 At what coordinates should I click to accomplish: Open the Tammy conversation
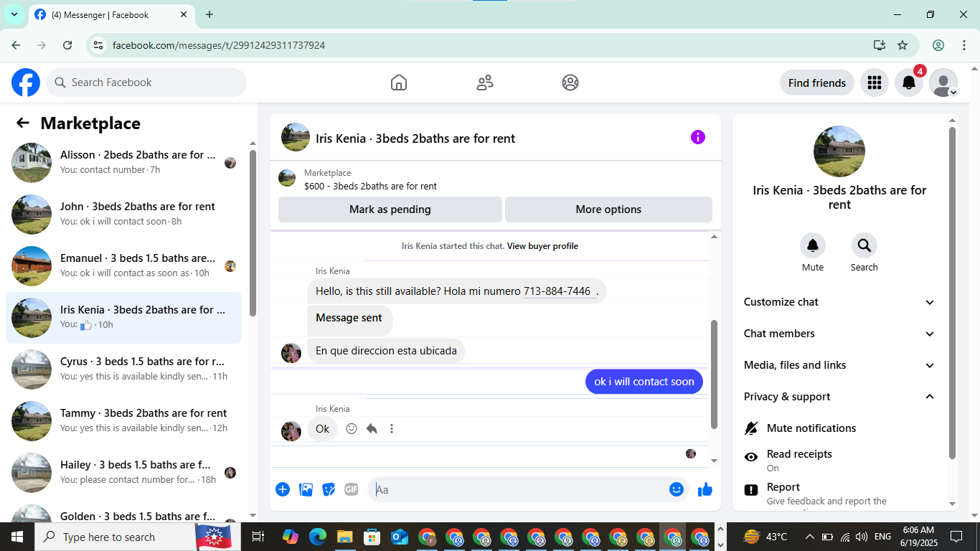point(124,420)
